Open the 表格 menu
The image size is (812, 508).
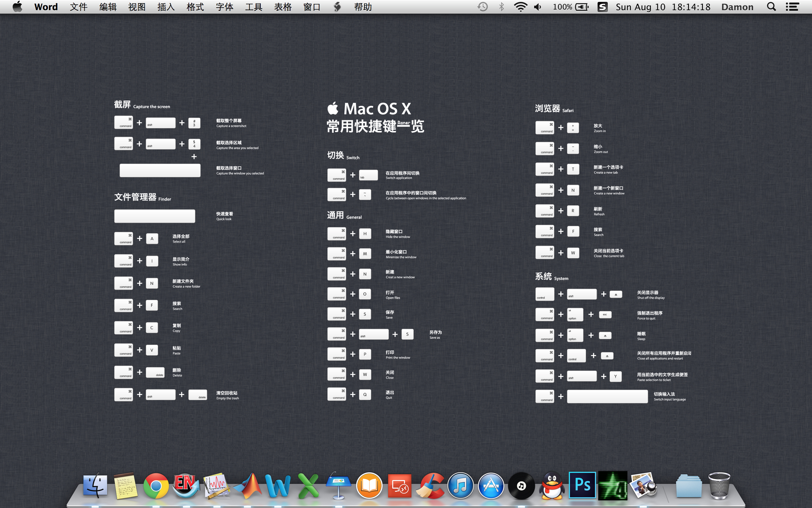pos(283,7)
